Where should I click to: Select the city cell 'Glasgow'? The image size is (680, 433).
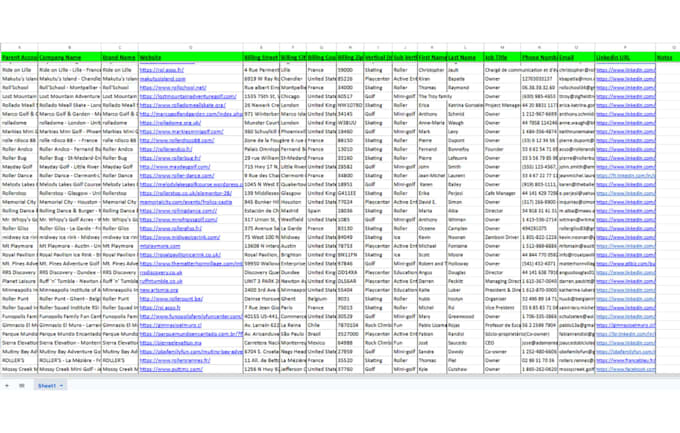[x=293, y=193]
